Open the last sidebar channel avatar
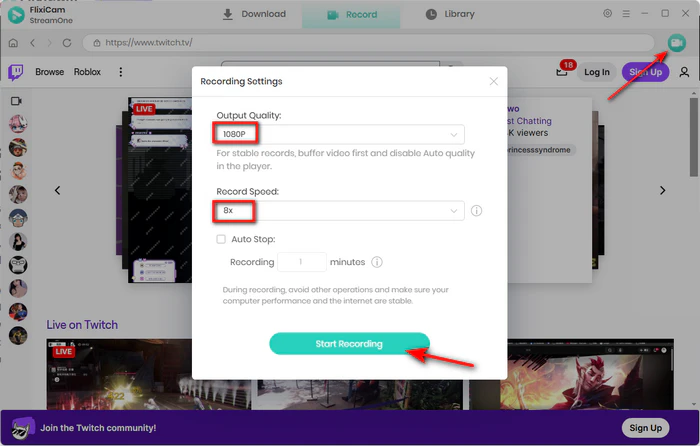This screenshot has width=700, height=446. 18,336
